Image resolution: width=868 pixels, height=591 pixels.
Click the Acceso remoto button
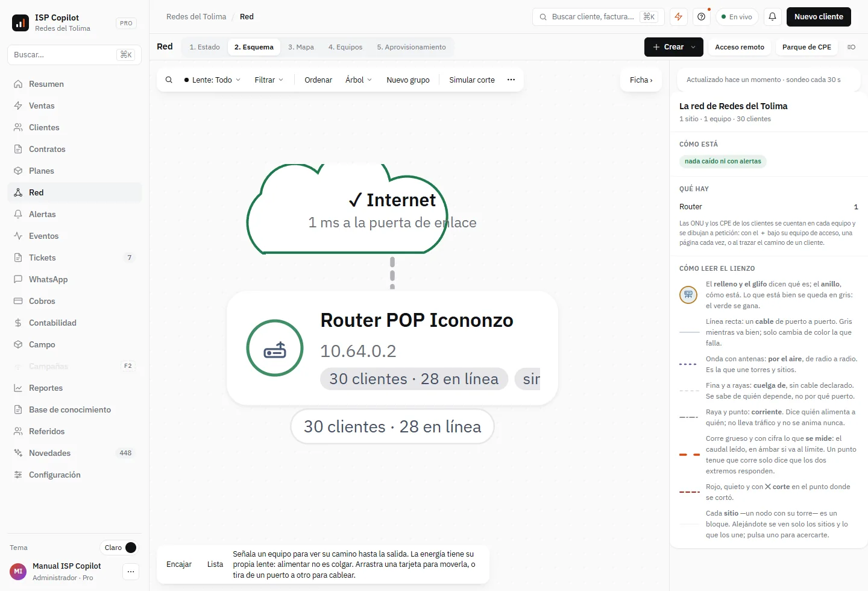(740, 47)
